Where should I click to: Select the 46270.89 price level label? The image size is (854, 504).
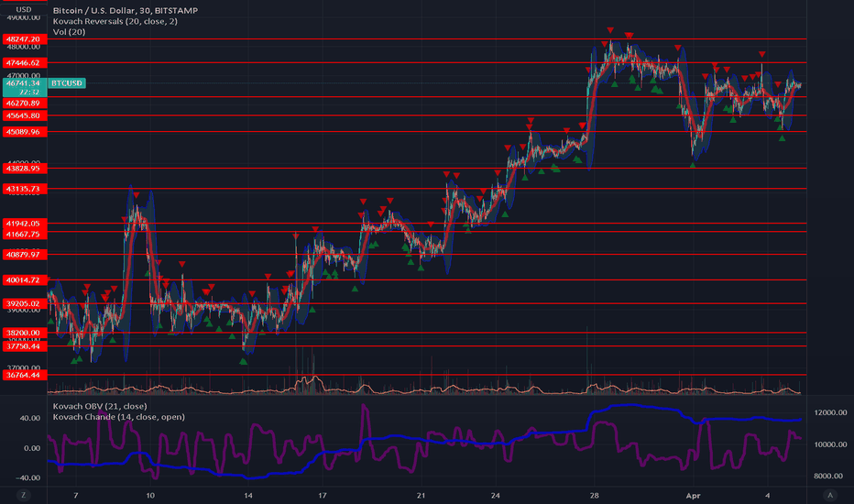pyautogui.click(x=23, y=103)
